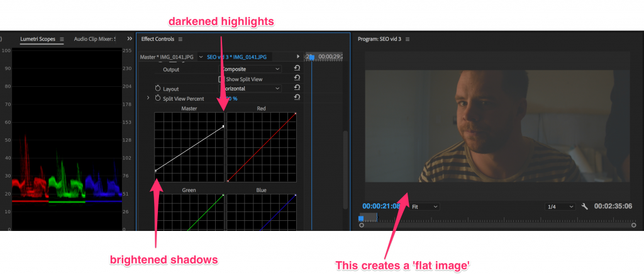Show the timeline view with the play arrow
The image size is (644, 275).
[x=298, y=56]
